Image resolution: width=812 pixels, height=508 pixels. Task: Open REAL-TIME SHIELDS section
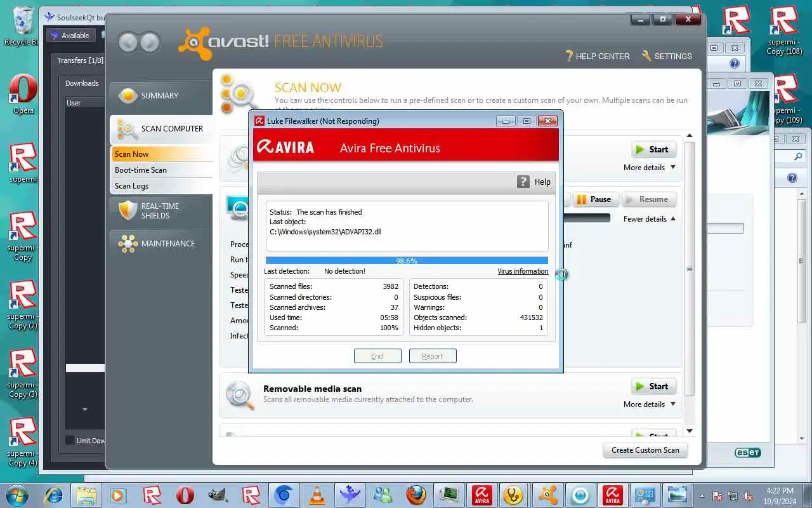click(160, 211)
